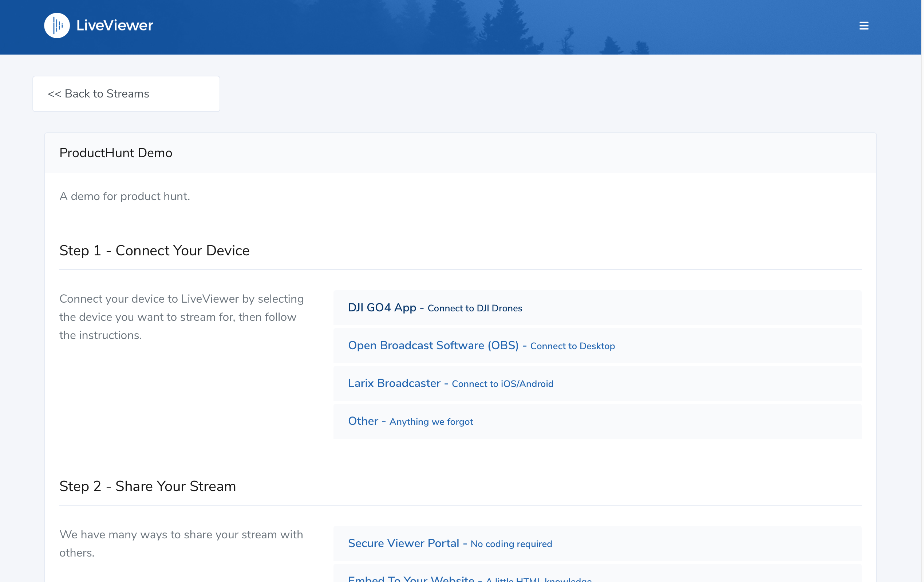Click the Step 1 connect device instructions paragraph
924x582 pixels.
tap(182, 317)
